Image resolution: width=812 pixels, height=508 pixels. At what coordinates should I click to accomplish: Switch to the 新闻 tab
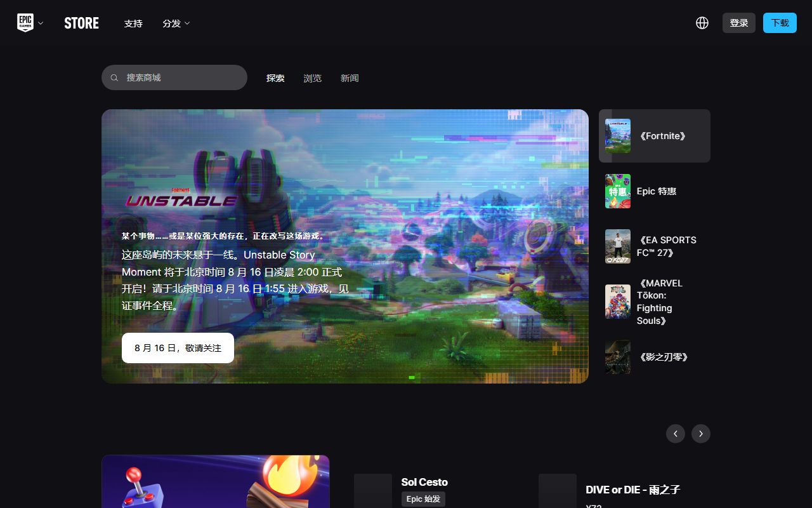pos(350,78)
